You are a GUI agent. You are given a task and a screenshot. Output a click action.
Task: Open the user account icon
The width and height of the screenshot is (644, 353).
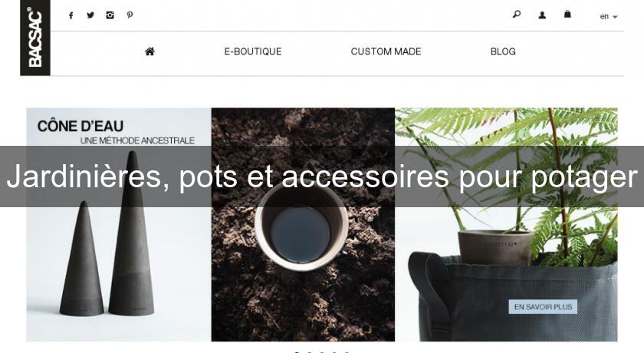542,15
